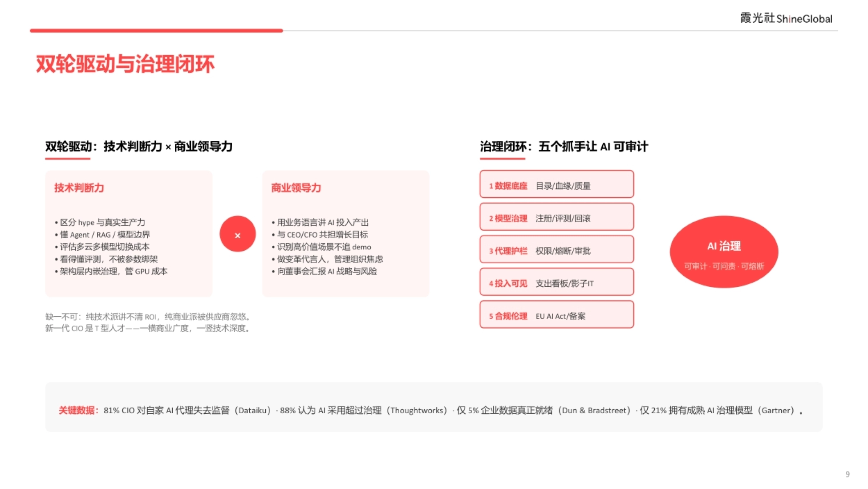
Task: Click bullet 识别高价值场景不追 demo
Action: coord(321,247)
